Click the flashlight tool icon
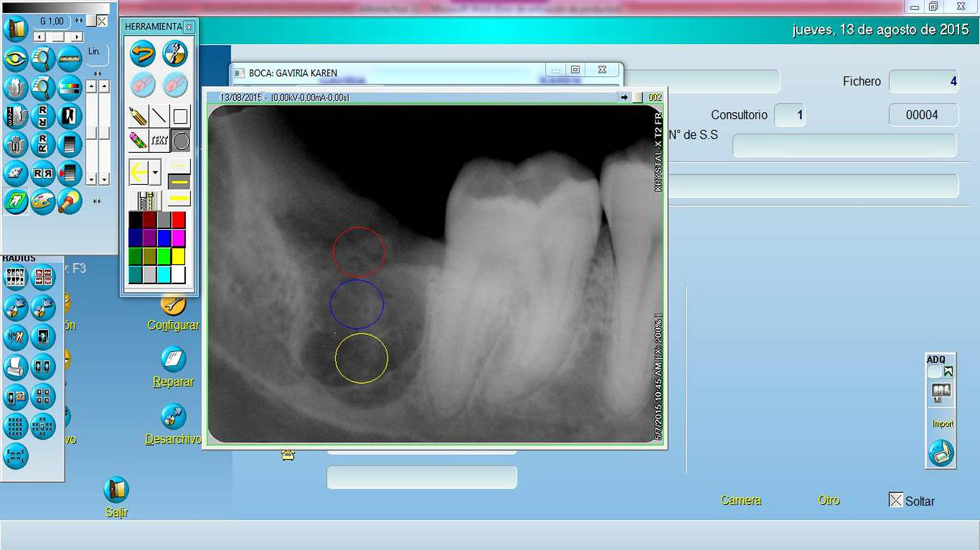The width and height of the screenshot is (980, 550). click(69, 201)
